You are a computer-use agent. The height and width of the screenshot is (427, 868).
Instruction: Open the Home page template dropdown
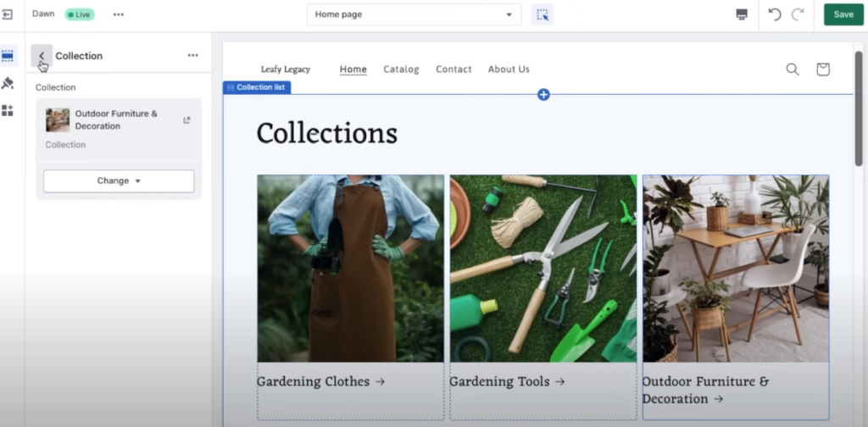414,14
